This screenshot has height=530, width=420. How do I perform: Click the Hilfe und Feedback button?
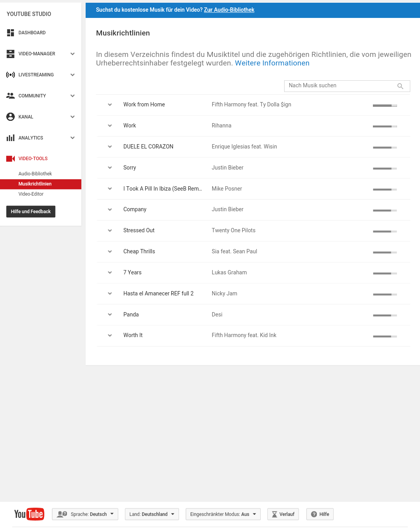[x=31, y=212]
